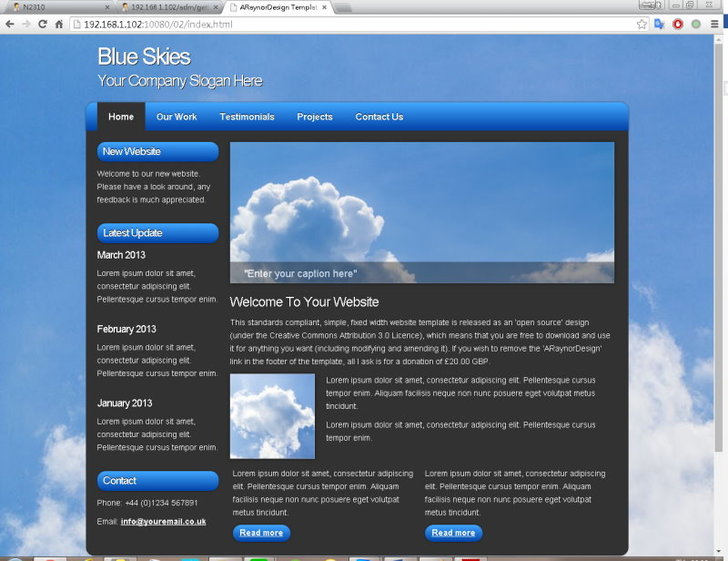The height and width of the screenshot is (561, 728).
Task: Click the March 2013 heading
Action: tap(121, 255)
